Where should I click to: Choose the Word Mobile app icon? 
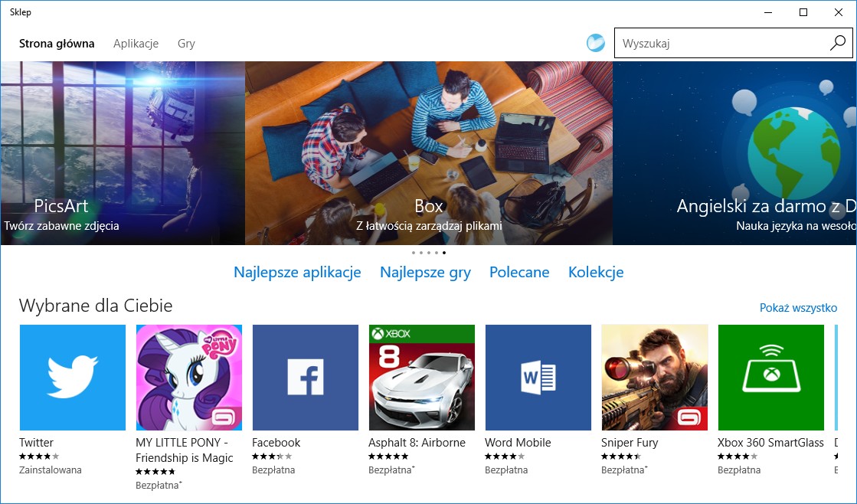pyautogui.click(x=538, y=378)
